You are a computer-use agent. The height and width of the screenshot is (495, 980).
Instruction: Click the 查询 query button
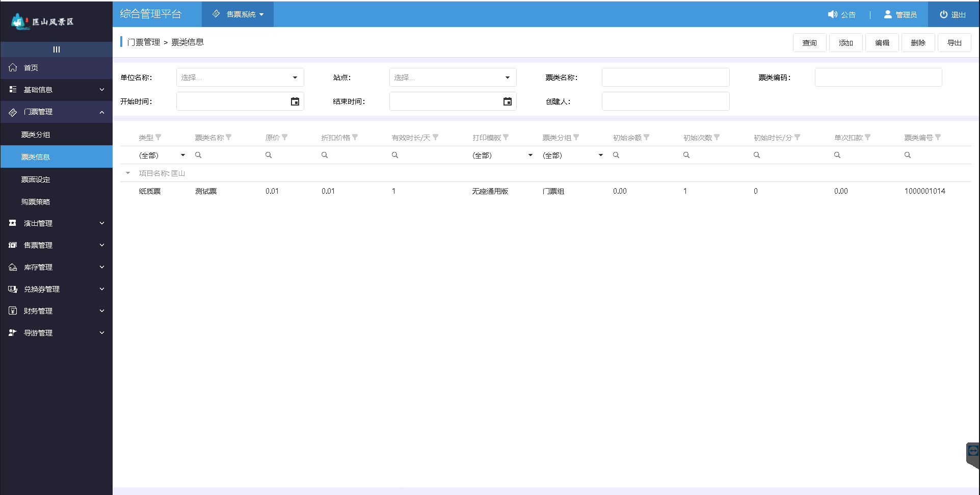[x=809, y=42]
